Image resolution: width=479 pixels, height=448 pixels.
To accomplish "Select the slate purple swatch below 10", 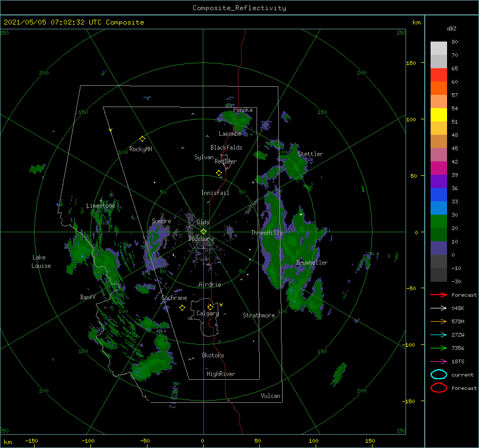I will tap(439, 248).
